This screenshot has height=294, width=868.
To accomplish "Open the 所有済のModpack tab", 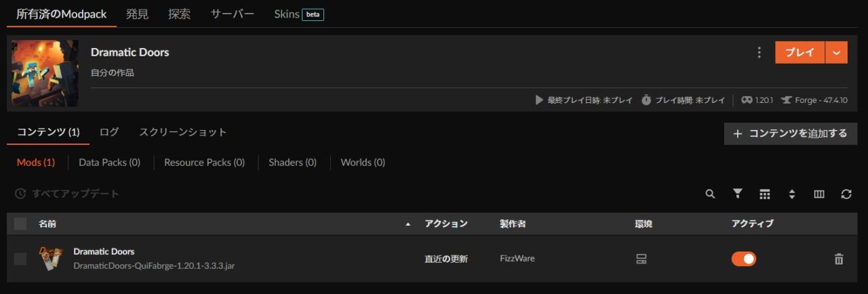I will (61, 14).
